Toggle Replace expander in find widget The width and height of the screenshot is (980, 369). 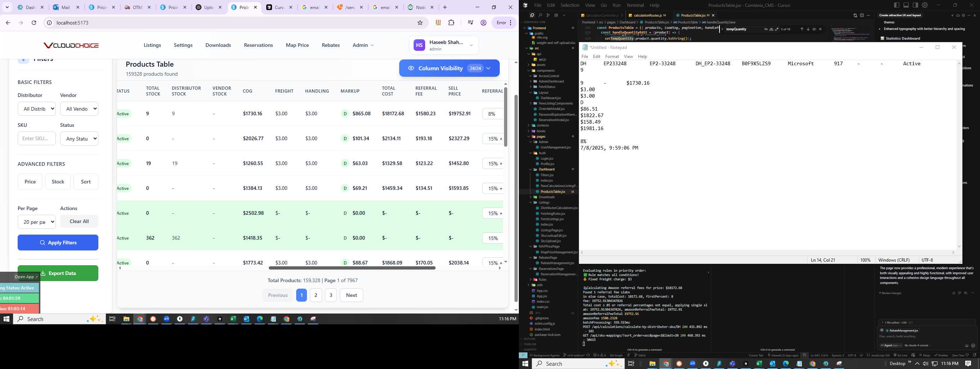pos(722,29)
